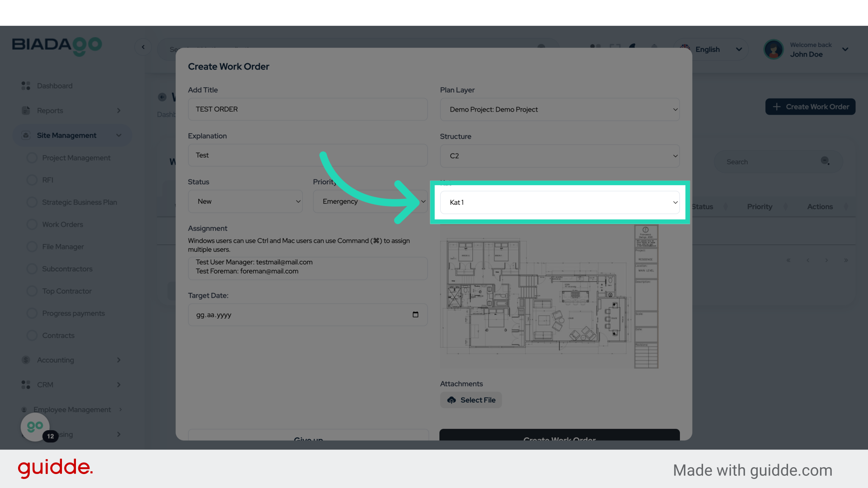The width and height of the screenshot is (868, 488).
Task: Open Plan Layer Demo Project dropdown
Action: point(559,109)
